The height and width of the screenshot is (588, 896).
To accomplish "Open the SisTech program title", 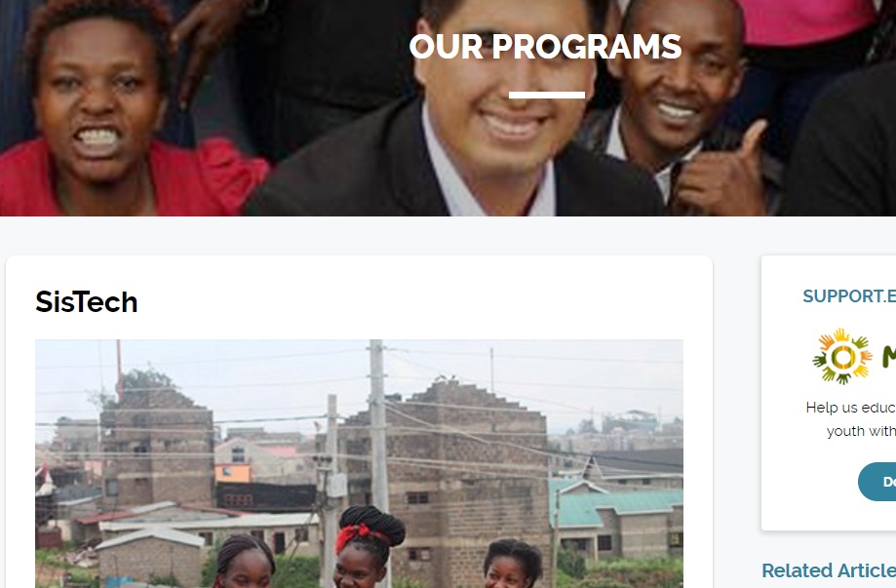I will pos(87,301).
